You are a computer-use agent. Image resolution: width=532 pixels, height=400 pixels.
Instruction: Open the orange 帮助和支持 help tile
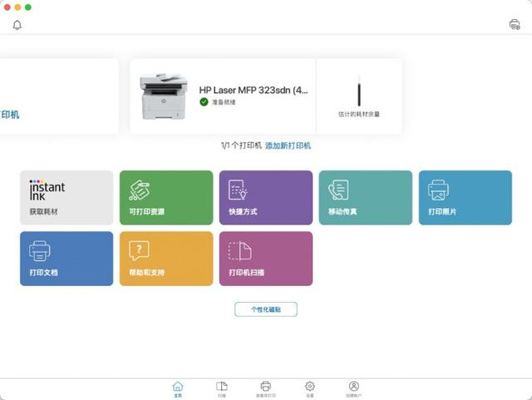pos(166,259)
